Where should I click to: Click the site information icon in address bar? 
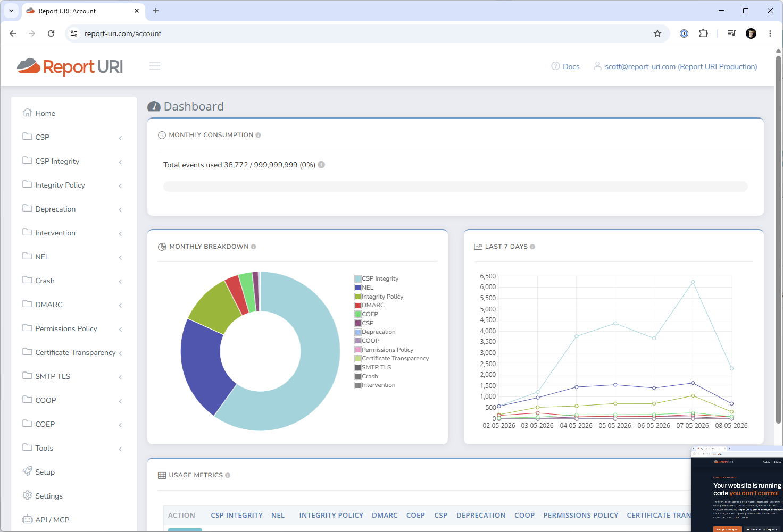pyautogui.click(x=74, y=33)
